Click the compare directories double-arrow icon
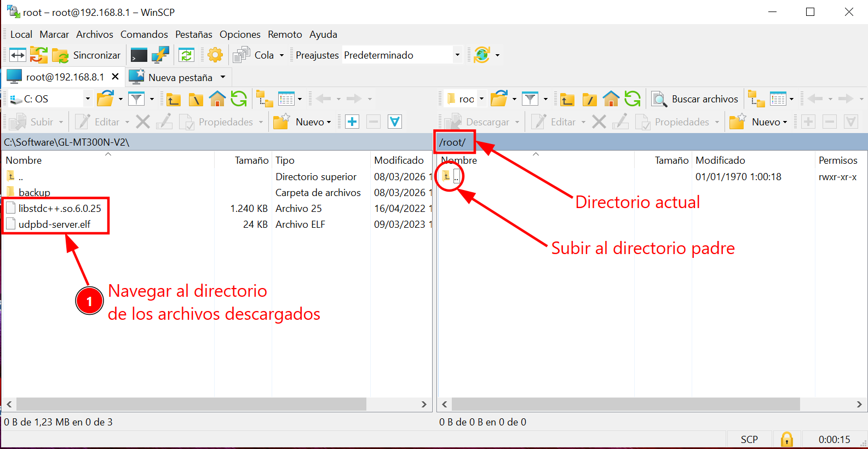This screenshot has height=449, width=868. pos(18,55)
